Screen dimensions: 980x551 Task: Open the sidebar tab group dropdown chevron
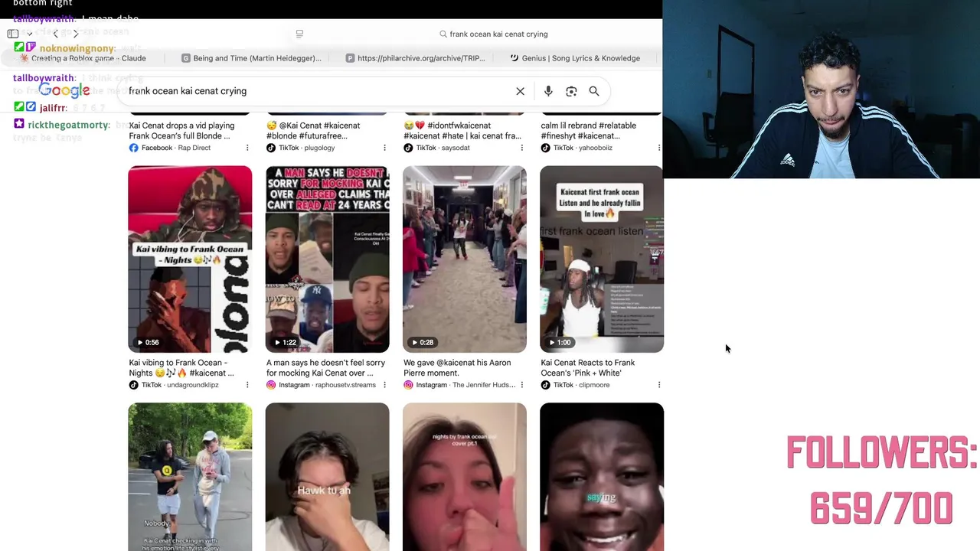click(29, 34)
